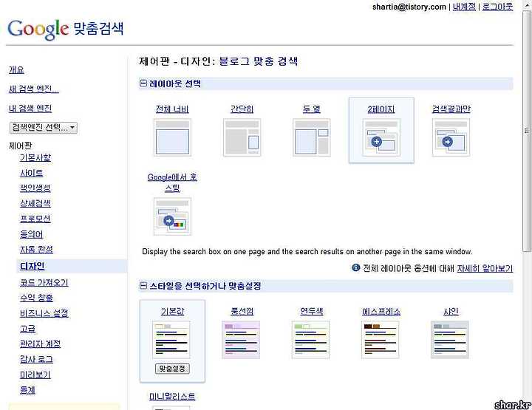
Task: Open the 통계 page
Action: (28, 390)
